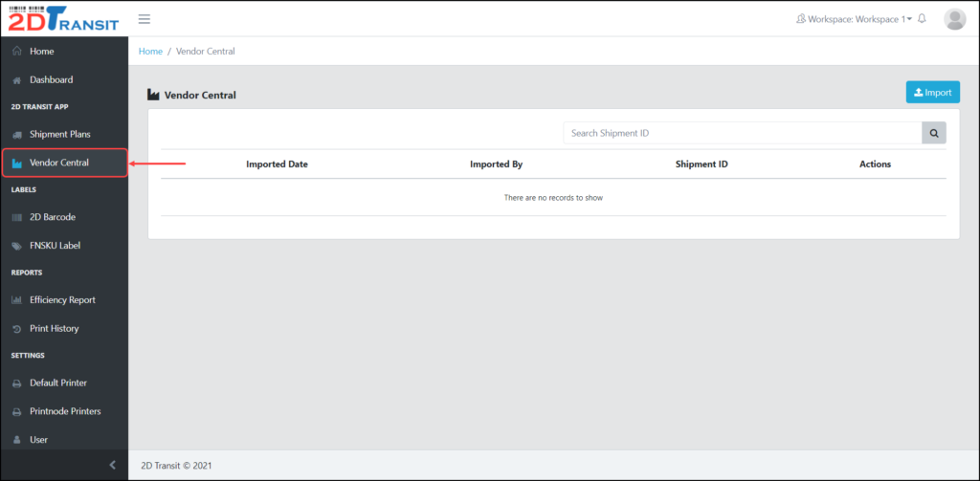Open the notifications bell
Screen dimensions: 980x481
pos(922,19)
